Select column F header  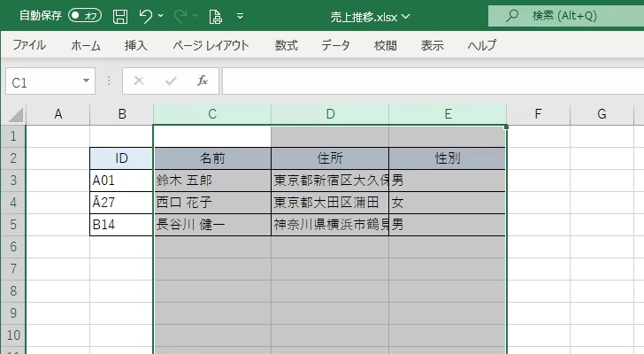[538, 114]
